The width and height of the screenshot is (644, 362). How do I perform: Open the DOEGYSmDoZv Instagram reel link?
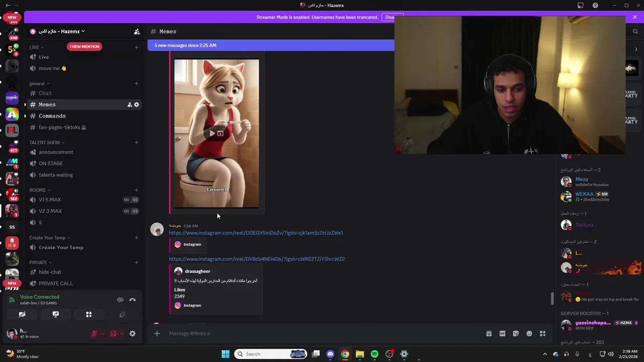click(x=256, y=233)
